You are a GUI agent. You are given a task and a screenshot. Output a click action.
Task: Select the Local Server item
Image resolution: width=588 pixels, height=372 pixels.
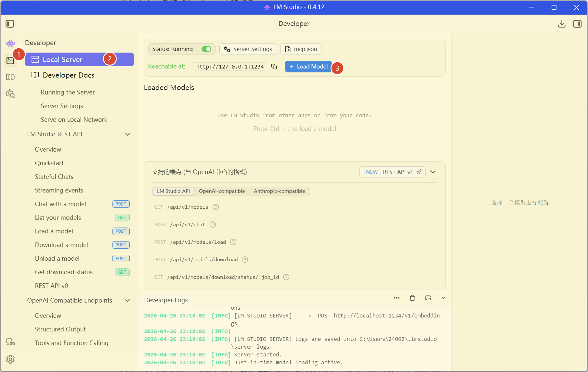coord(79,59)
